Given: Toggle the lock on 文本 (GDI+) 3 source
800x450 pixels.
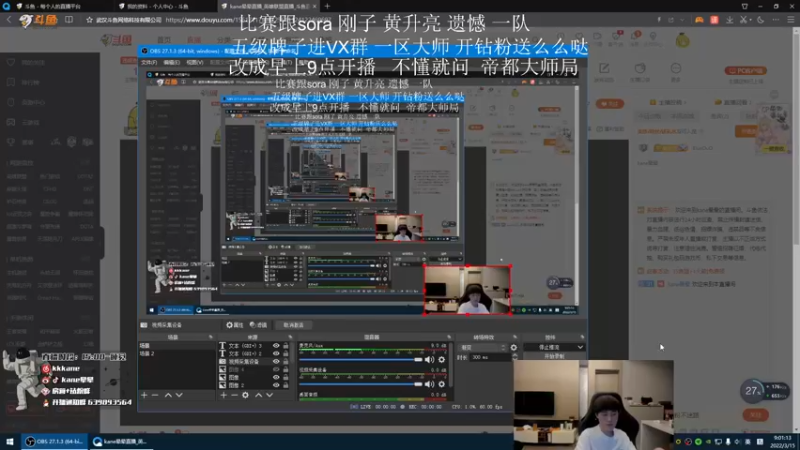Looking at the screenshot, I should click(286, 345).
